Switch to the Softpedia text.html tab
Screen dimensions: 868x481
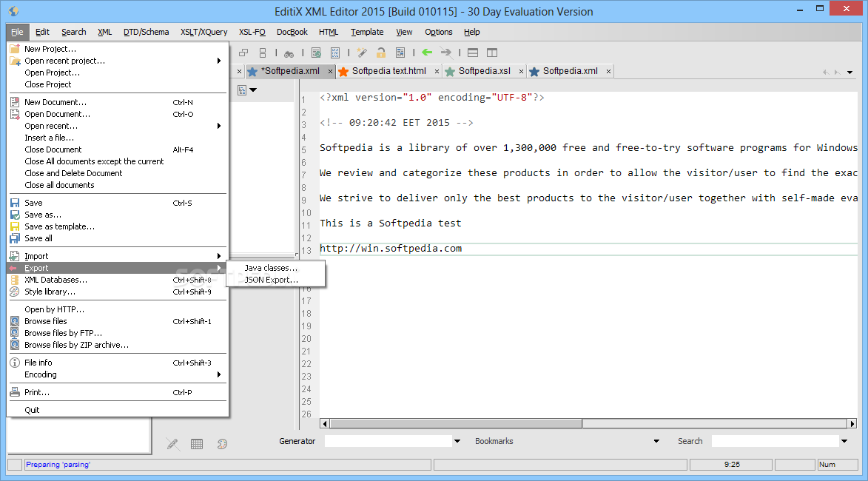tap(388, 71)
